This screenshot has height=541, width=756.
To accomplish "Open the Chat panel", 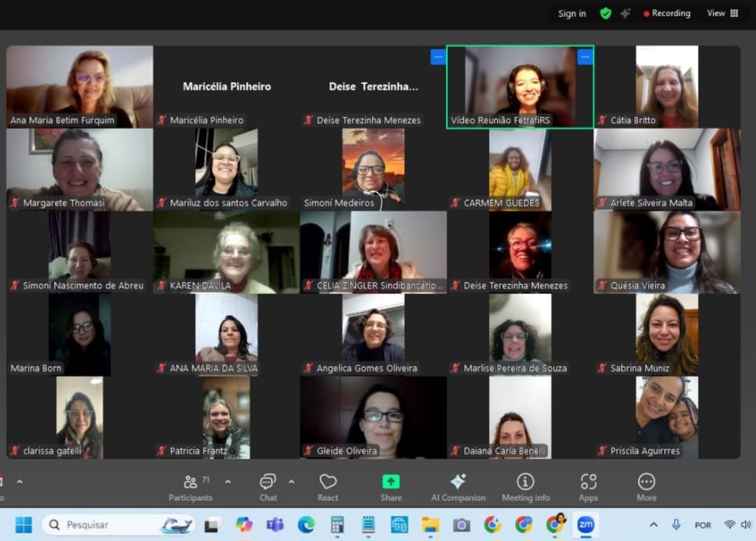I will point(268,487).
